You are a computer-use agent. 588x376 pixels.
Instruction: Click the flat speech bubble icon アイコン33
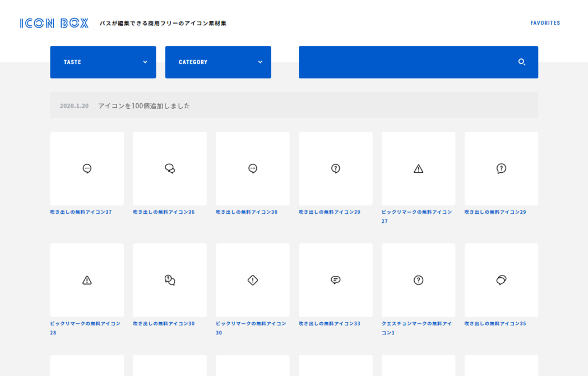(x=335, y=279)
